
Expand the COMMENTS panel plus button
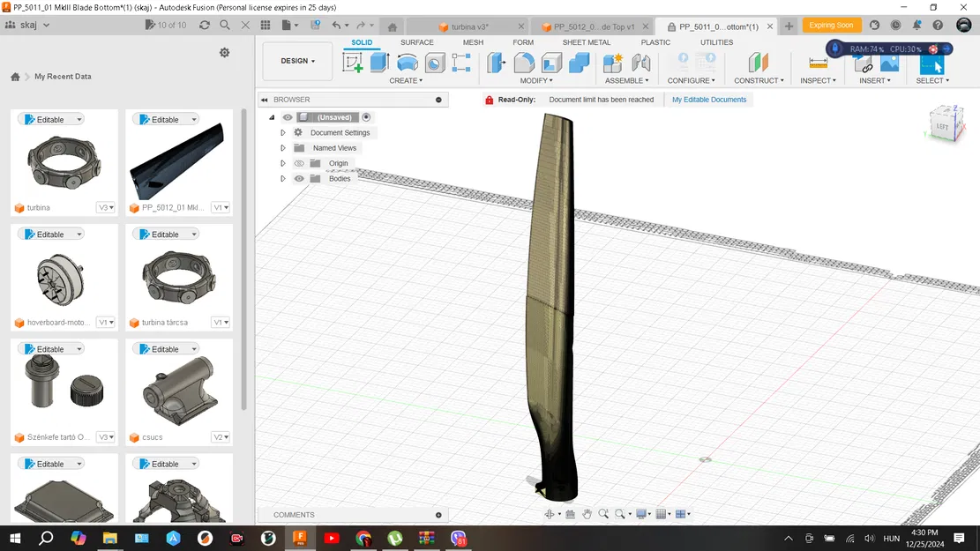(x=438, y=515)
